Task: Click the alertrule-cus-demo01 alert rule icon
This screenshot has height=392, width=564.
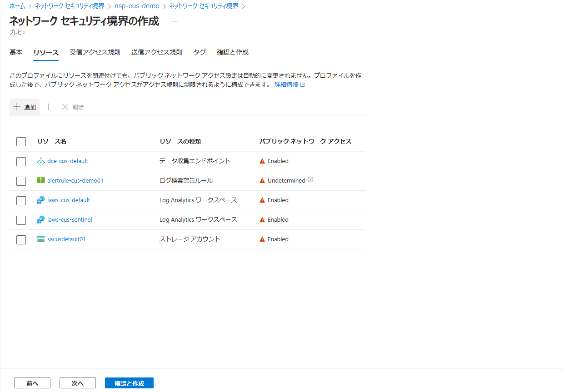Action: [x=41, y=180]
